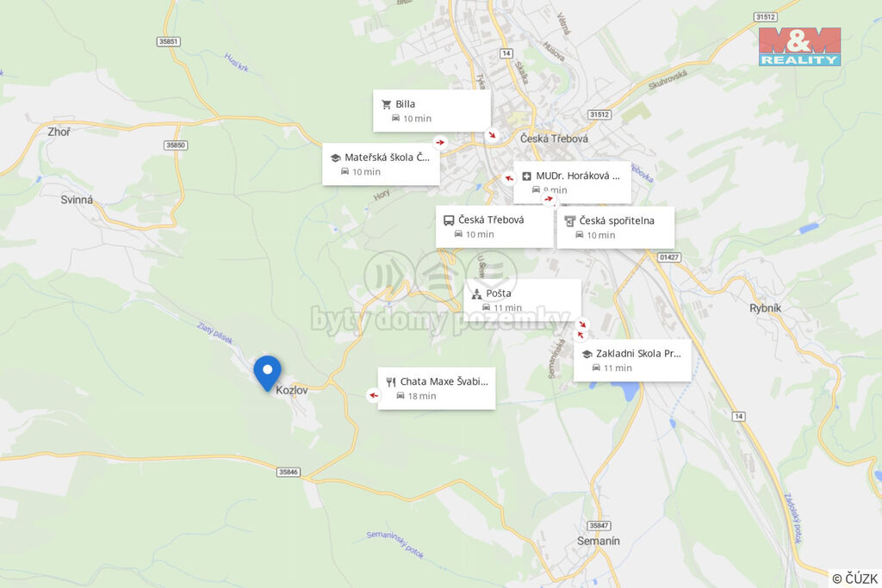The width and height of the screenshot is (882, 588).
Task: Open the Zakladni Skola info card
Action: 632,361
